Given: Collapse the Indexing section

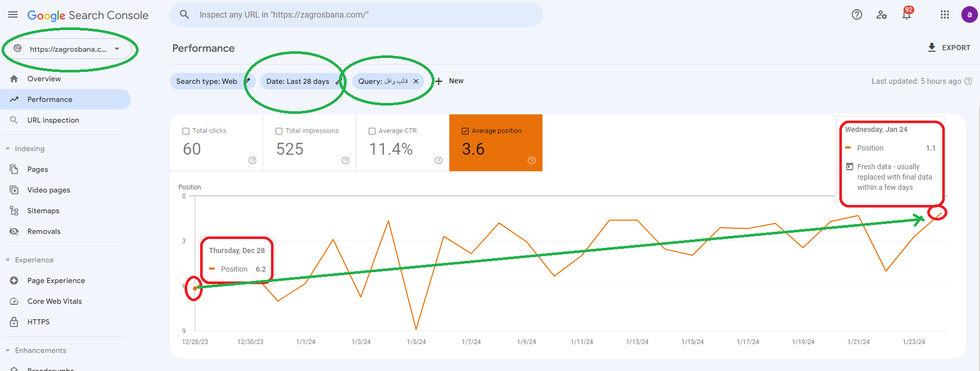Looking at the screenshot, I should (x=8, y=149).
